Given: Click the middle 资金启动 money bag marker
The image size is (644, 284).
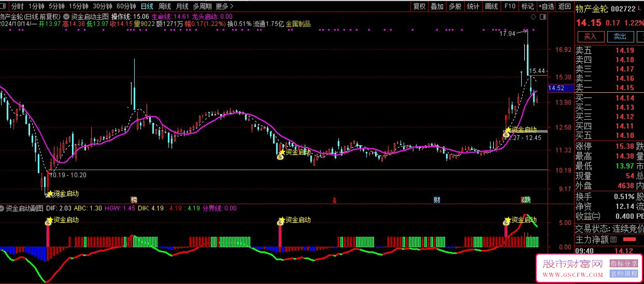Looking at the screenshot, I should click(280, 158).
